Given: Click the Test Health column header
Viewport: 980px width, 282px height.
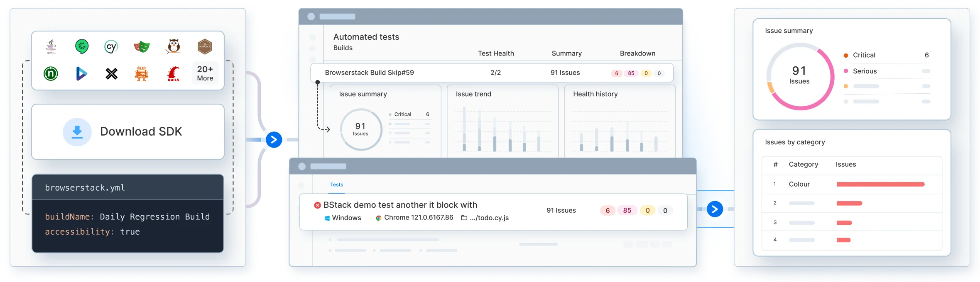Looking at the screenshot, I should tap(496, 53).
